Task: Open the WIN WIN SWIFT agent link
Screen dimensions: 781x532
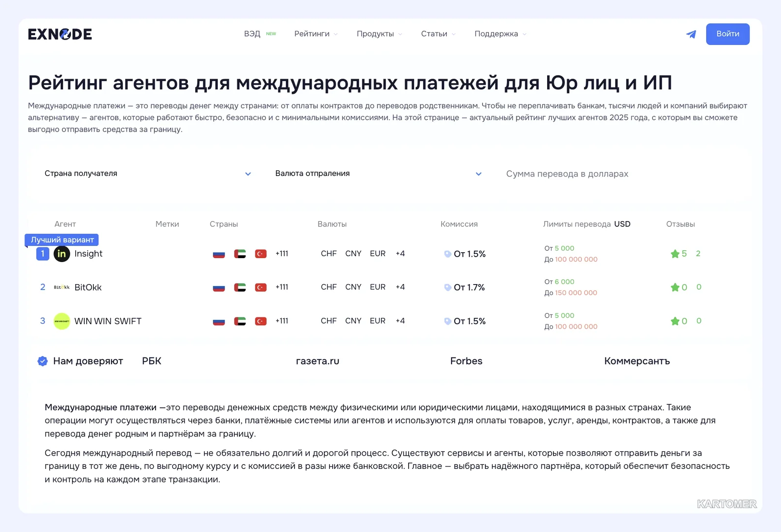Action: (x=108, y=321)
